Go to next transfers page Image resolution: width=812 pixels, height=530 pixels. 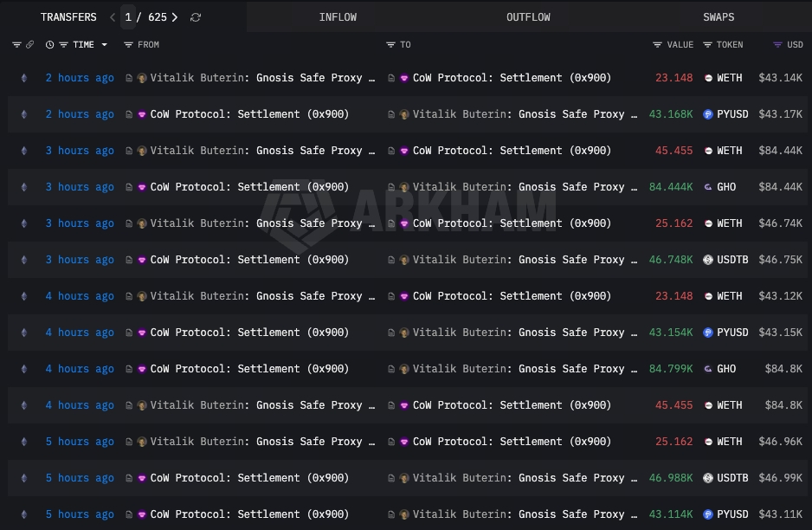176,17
